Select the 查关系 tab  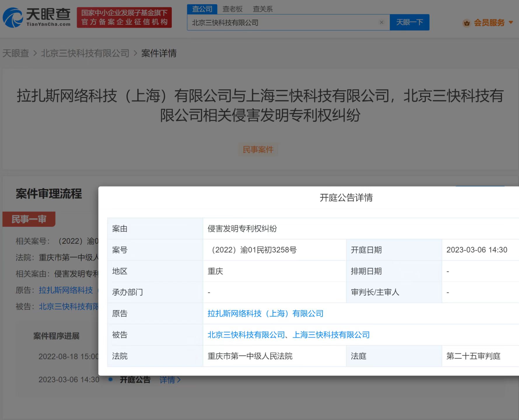[262, 9]
